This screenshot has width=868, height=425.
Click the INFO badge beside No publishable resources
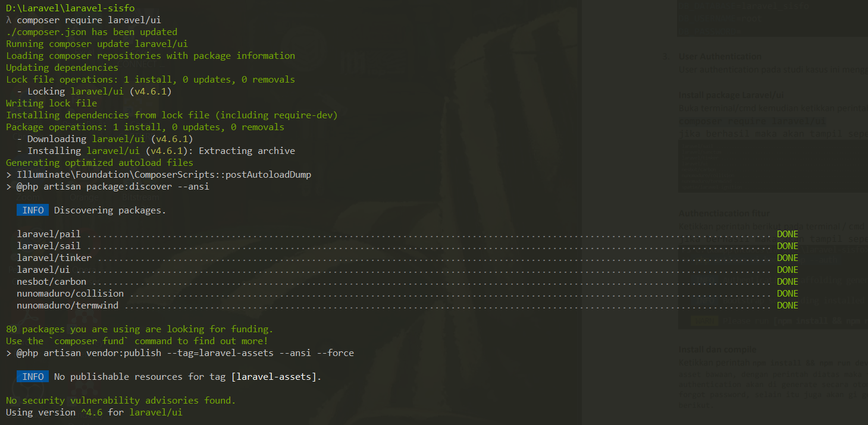(x=33, y=377)
